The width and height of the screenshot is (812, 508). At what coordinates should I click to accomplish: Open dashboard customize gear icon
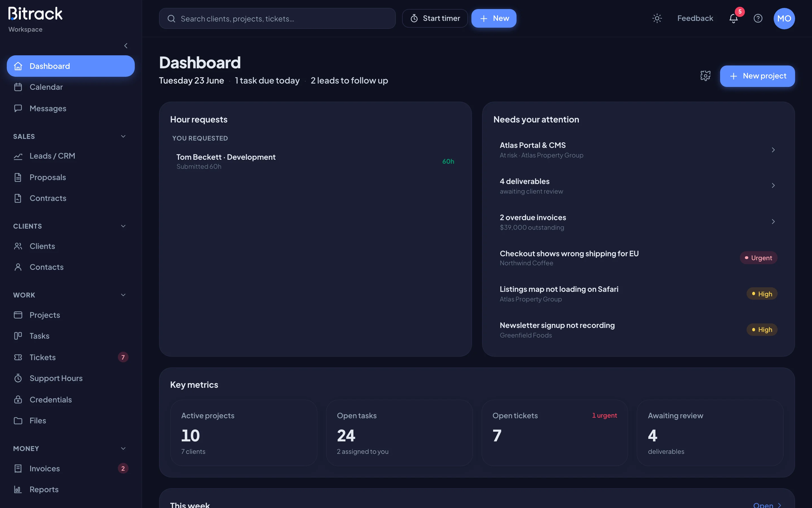(705, 76)
